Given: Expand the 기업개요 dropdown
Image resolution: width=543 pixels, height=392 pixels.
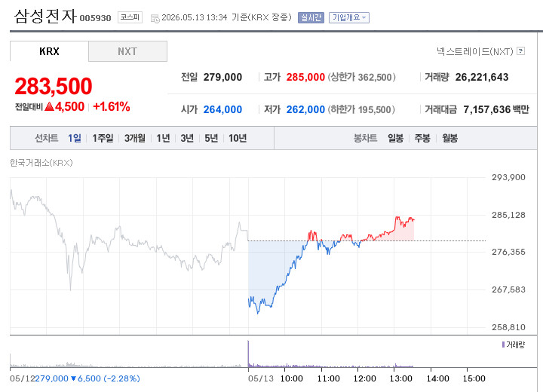Looking at the screenshot, I should click(349, 17).
